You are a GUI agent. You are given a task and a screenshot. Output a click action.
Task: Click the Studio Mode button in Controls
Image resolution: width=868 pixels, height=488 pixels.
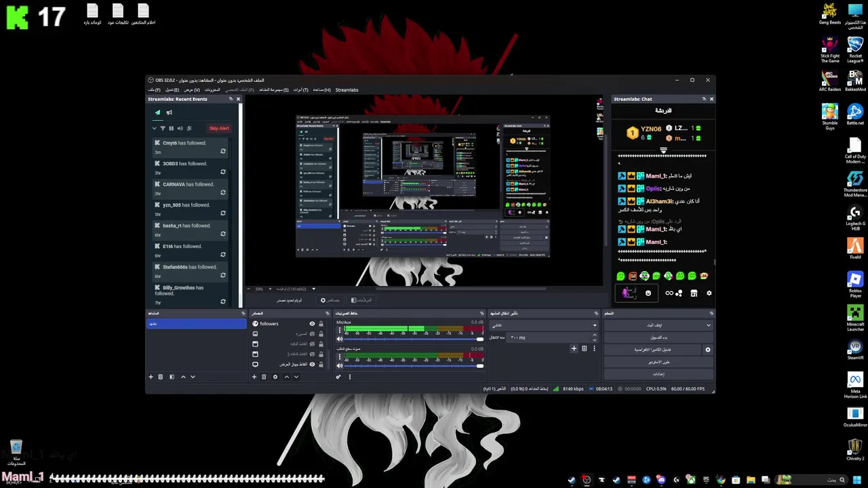[658, 362]
